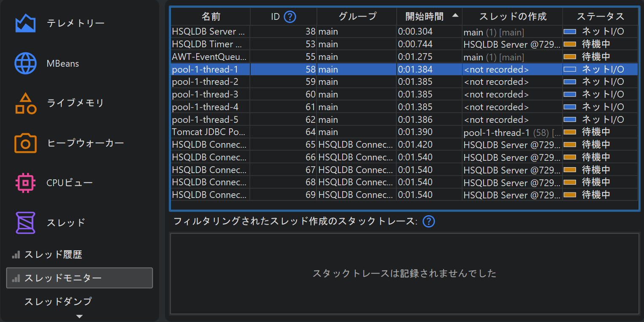The width and height of the screenshot is (644, 322).
Task: Select the スレッド spool icon
Action: click(x=25, y=222)
